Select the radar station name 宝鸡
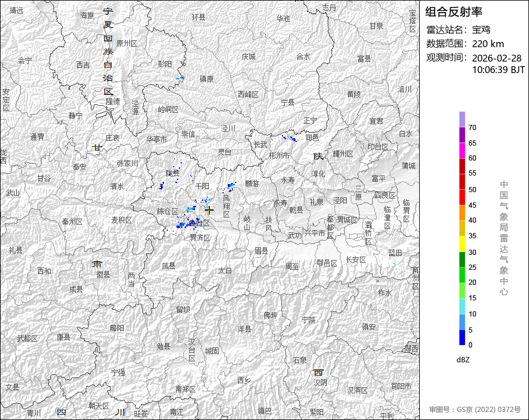The image size is (529, 420). tap(481, 30)
